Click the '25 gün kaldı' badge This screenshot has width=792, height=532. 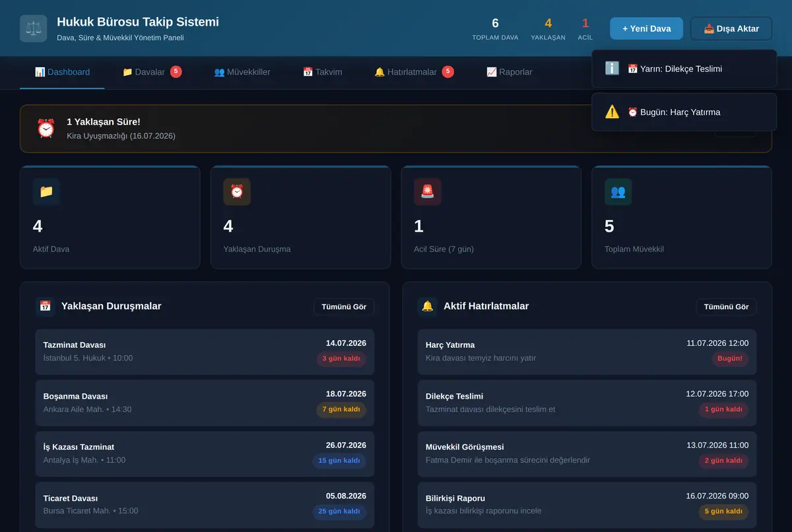(339, 512)
